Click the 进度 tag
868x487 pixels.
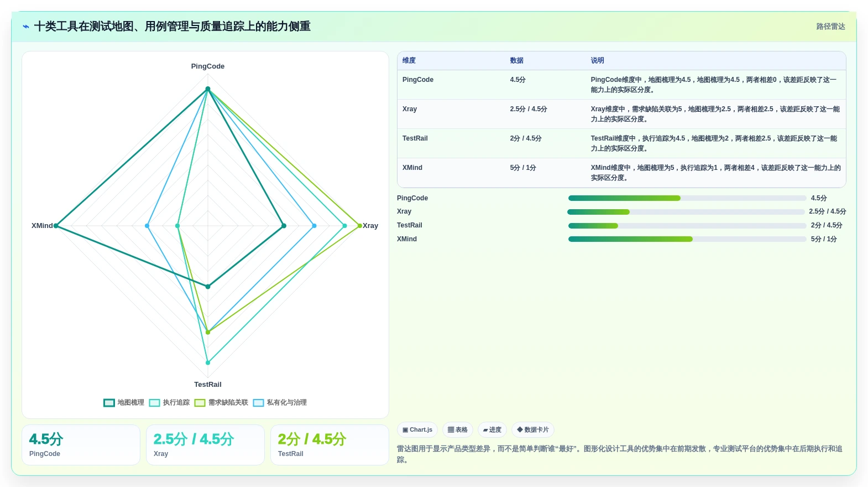click(x=492, y=430)
